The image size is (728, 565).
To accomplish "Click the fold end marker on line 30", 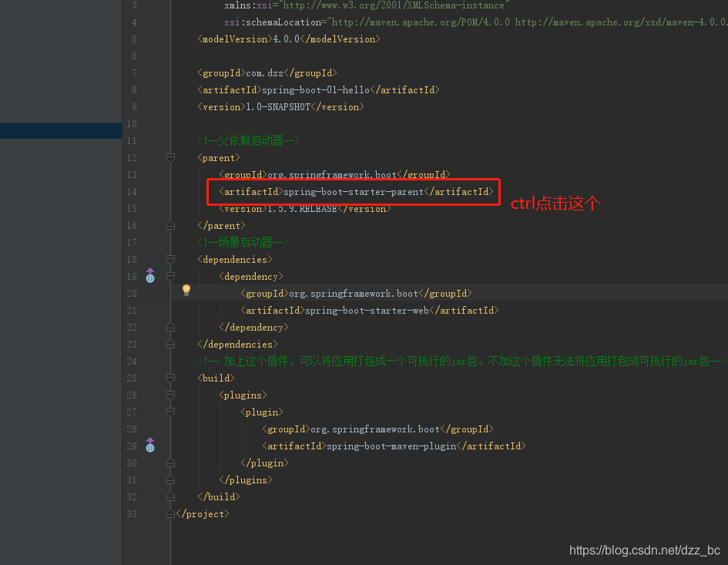I will coord(170,462).
